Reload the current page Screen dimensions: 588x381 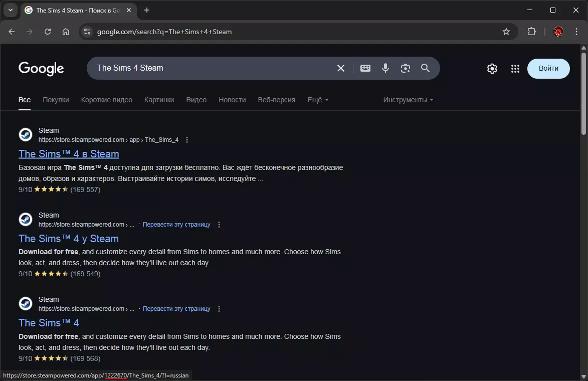(48, 32)
